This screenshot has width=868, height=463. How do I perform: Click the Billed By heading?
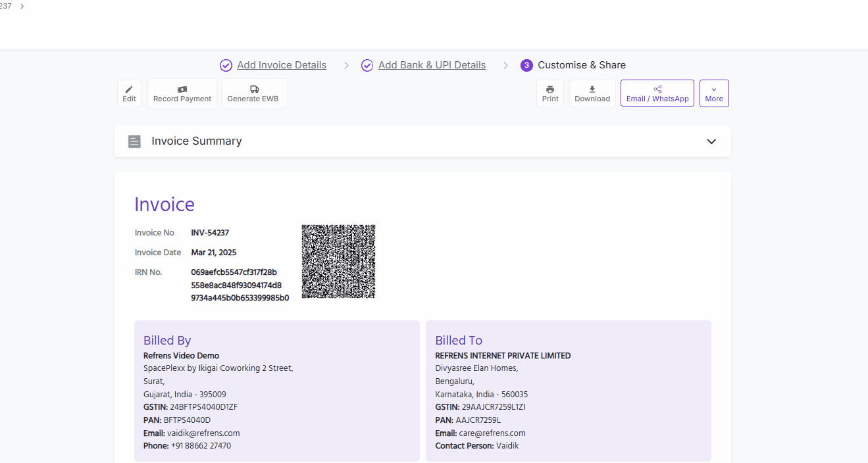pos(167,340)
